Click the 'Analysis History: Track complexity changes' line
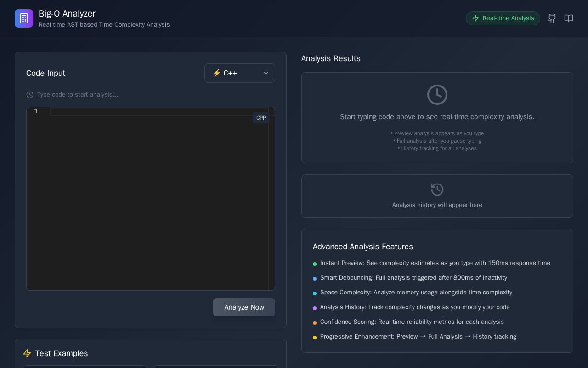 (415, 307)
